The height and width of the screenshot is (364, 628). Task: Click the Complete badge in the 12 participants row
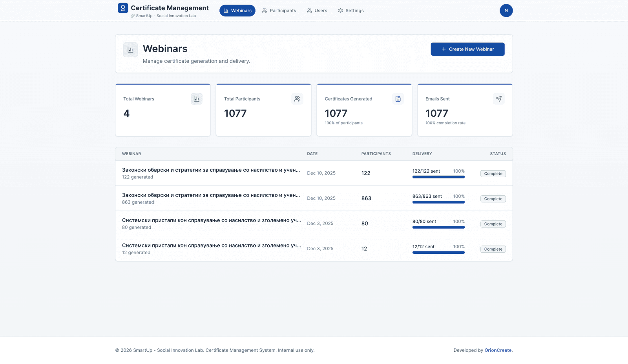(x=493, y=249)
